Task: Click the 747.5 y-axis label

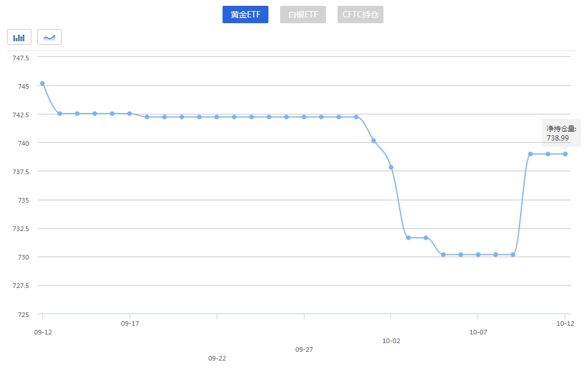Action: tap(21, 57)
